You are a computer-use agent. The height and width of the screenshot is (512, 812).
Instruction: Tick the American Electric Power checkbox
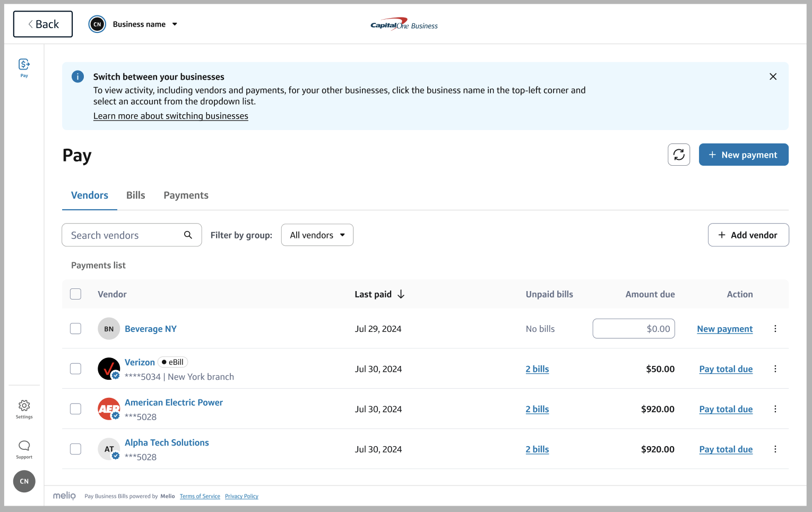76,409
